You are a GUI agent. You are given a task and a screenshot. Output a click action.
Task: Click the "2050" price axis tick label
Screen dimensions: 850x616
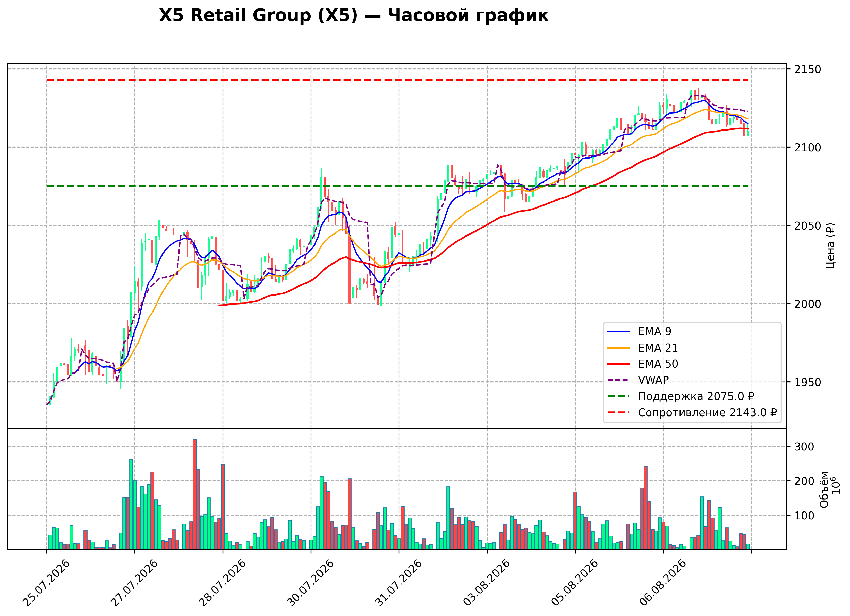point(808,226)
